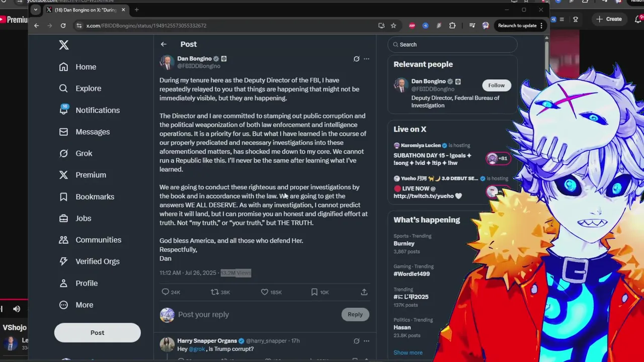Mute YouTube video with the speaker icon

tap(17, 309)
